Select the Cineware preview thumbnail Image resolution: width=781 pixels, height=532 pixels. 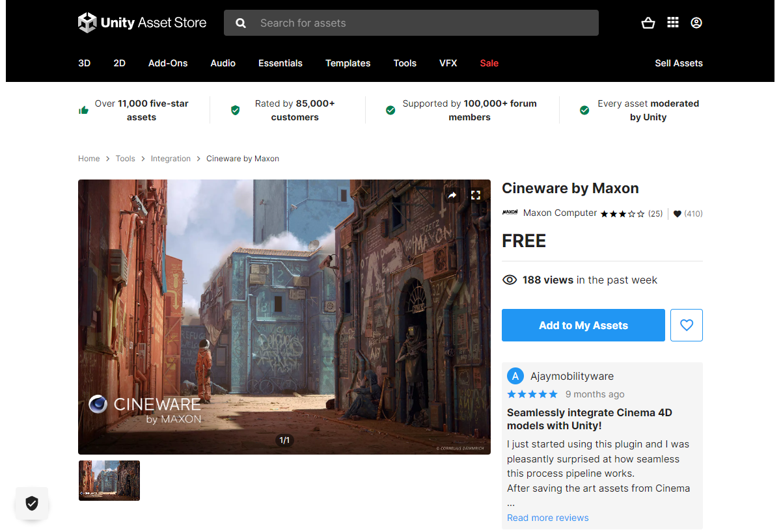click(109, 481)
